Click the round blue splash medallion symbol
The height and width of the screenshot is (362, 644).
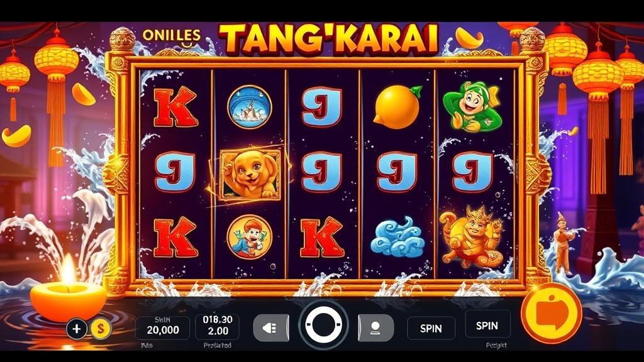click(249, 107)
